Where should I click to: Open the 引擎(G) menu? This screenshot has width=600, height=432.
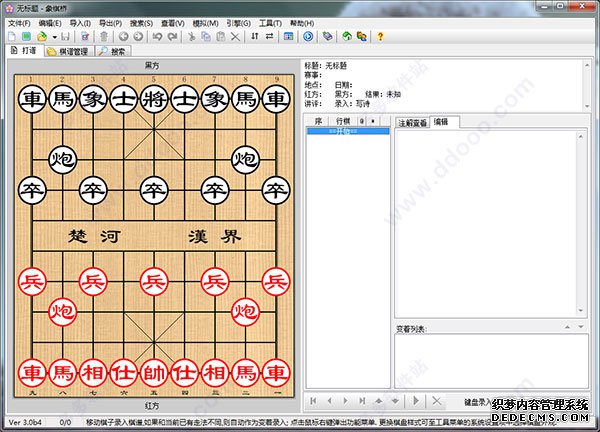pos(238,23)
